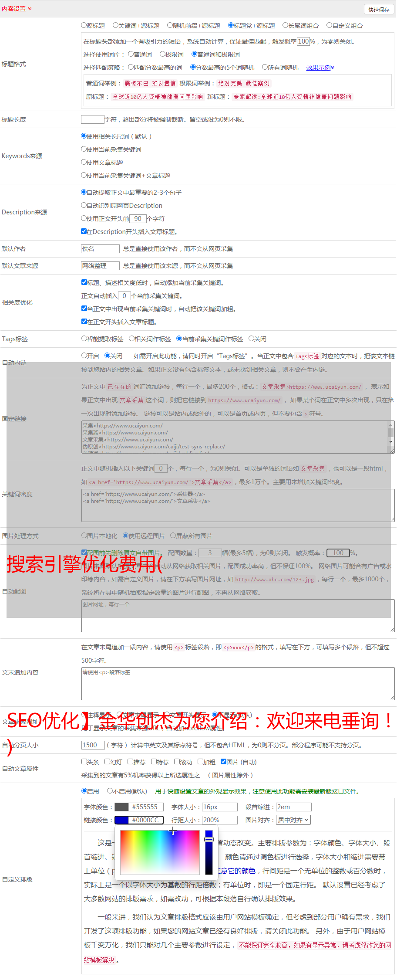Viewport: 397px width, 980px height.
Task: Click the 标题长度 character input
Action: [93, 119]
